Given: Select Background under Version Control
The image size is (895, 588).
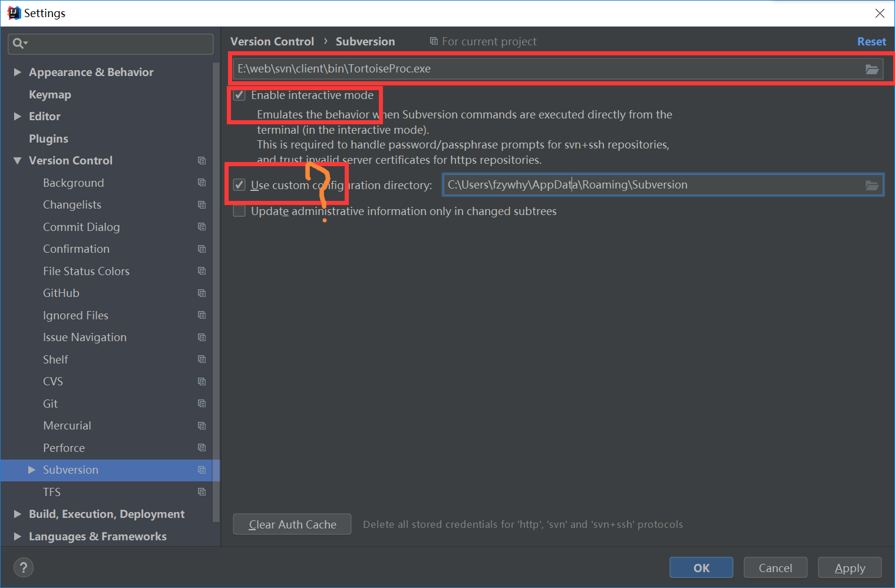Looking at the screenshot, I should click(x=74, y=183).
